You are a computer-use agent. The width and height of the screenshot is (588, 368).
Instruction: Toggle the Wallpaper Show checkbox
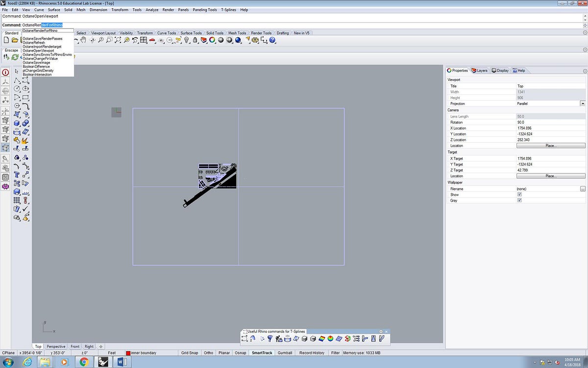point(519,195)
